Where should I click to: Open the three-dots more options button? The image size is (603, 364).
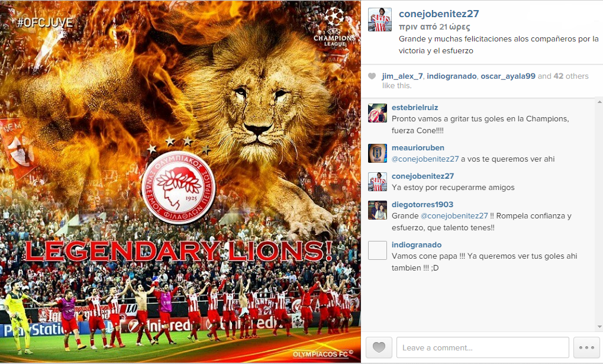[x=586, y=347]
